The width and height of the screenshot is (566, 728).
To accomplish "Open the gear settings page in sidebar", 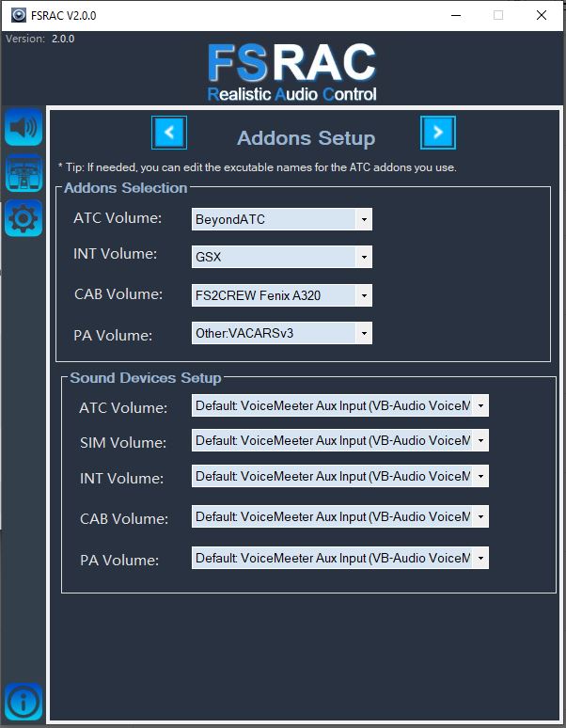I will pos(24,218).
